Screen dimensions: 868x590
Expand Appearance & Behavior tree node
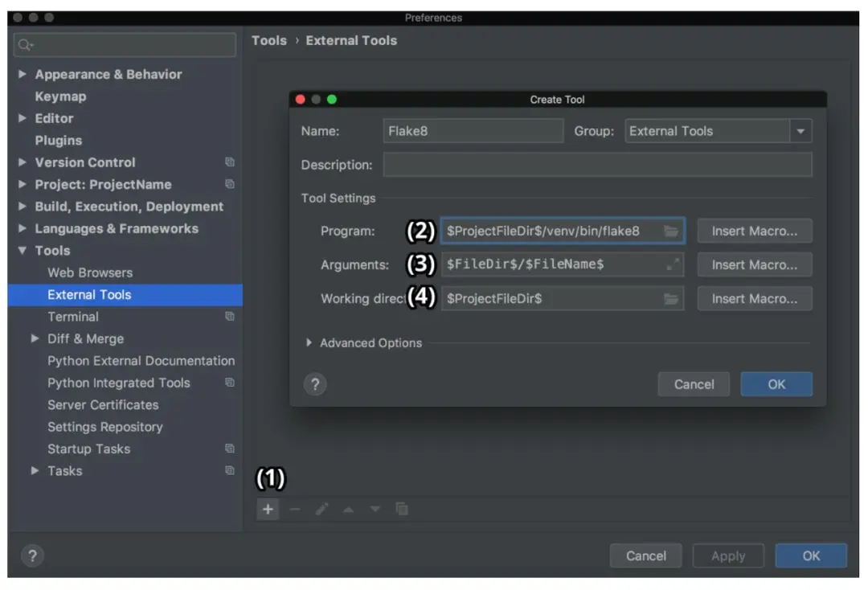[23, 74]
